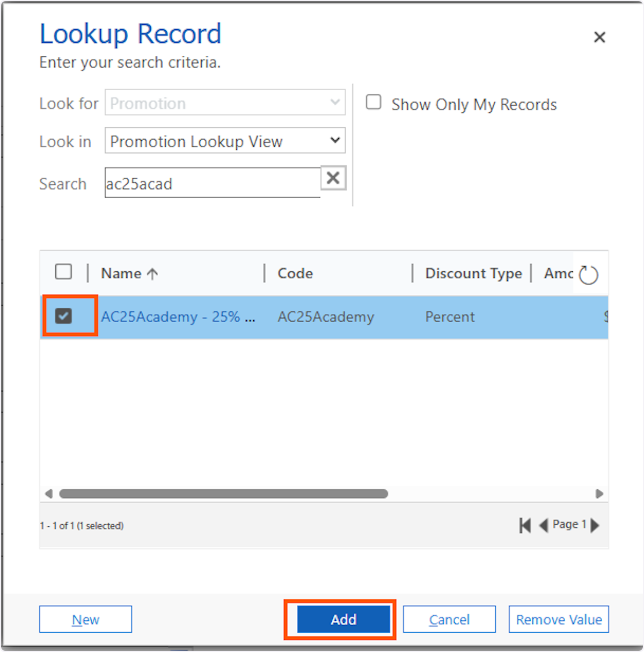
Task: Click the Cancel button
Action: tap(449, 619)
